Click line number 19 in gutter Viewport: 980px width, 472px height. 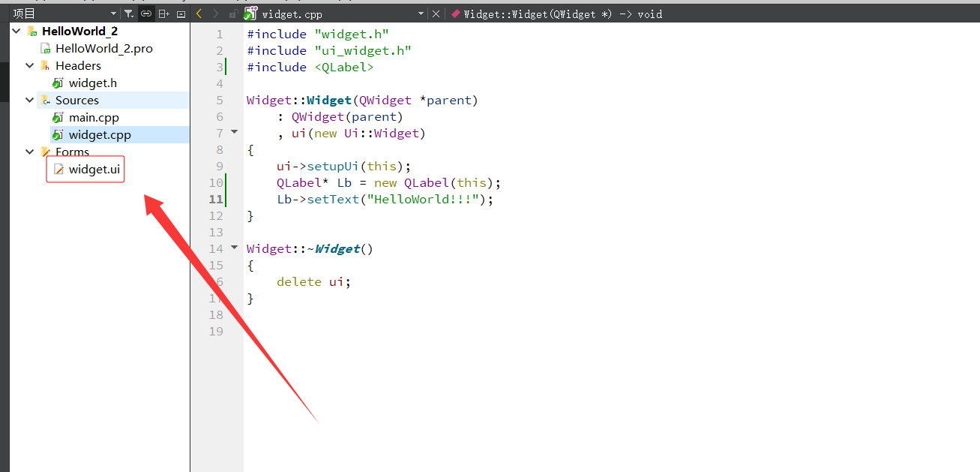point(216,332)
